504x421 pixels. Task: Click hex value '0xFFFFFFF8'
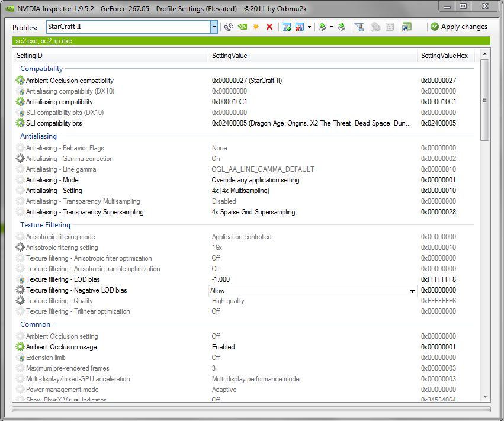tap(438, 279)
